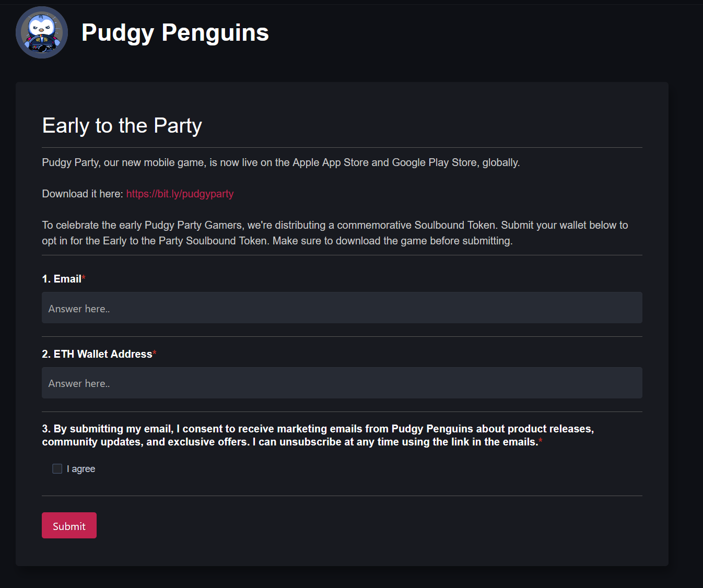The image size is (703, 588).
Task: Click the "Early to the Party" heading
Action: point(122,126)
